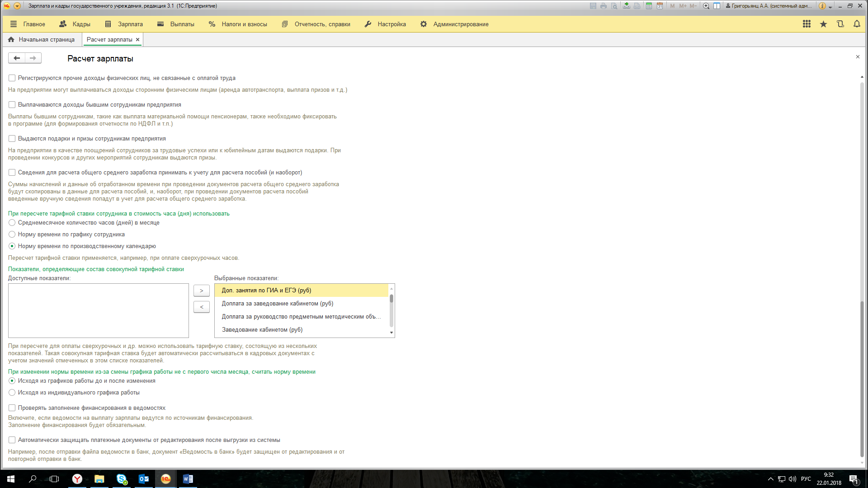Open Outlook from taskbar
The height and width of the screenshot is (488, 868).
click(144, 479)
